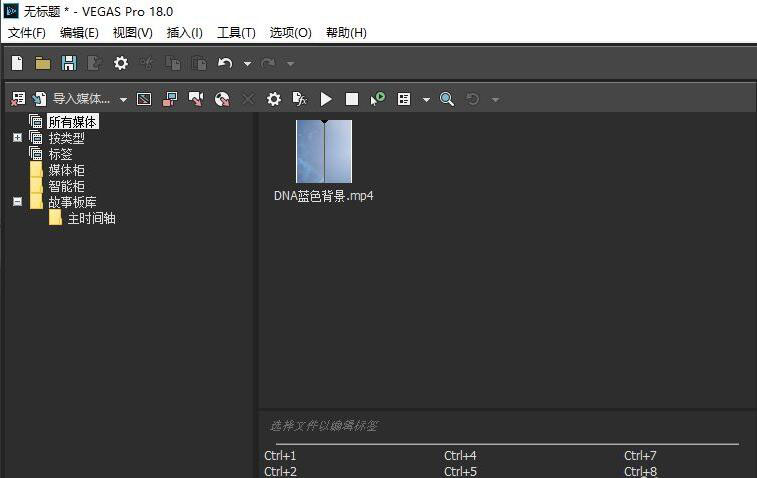The height and width of the screenshot is (478, 757).
Task: Open project properties gear in main toolbar
Action: pyautogui.click(x=121, y=63)
